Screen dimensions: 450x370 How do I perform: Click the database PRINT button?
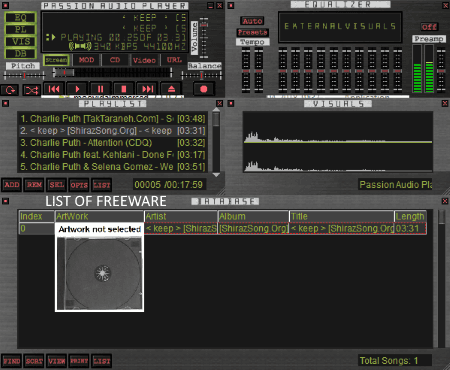[79, 361]
